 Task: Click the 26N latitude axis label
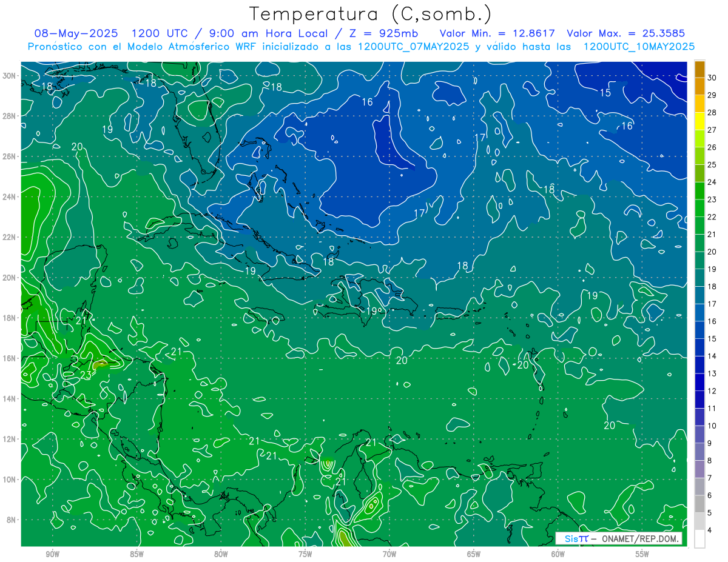click(9, 156)
